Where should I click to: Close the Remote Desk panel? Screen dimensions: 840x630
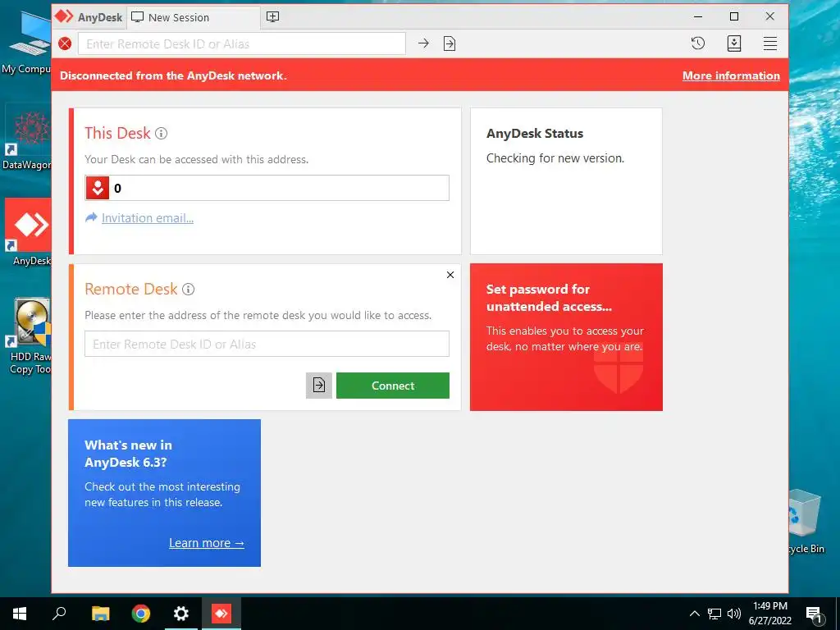point(450,275)
